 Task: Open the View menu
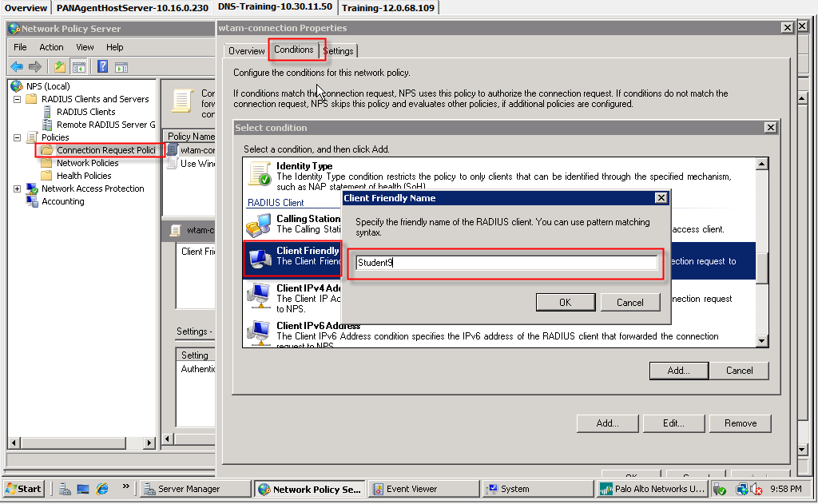pyautogui.click(x=85, y=47)
